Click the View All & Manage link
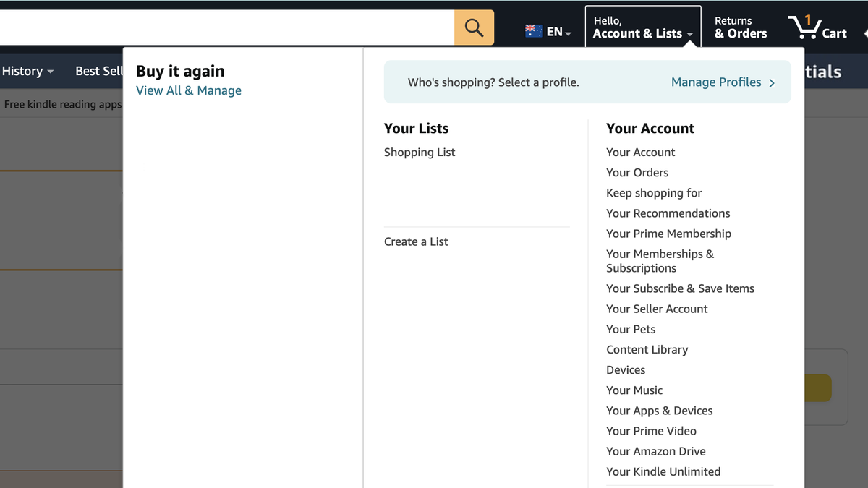This screenshot has width=868, height=488. [x=188, y=90]
